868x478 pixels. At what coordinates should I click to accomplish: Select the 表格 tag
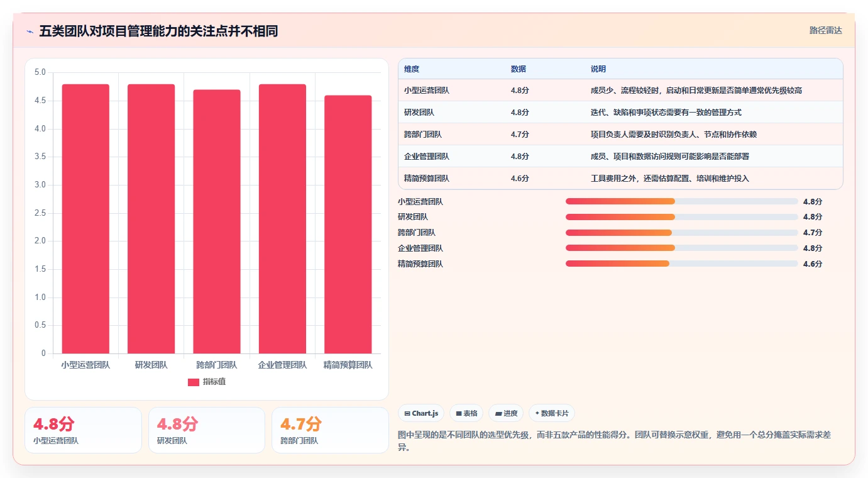pos(466,413)
